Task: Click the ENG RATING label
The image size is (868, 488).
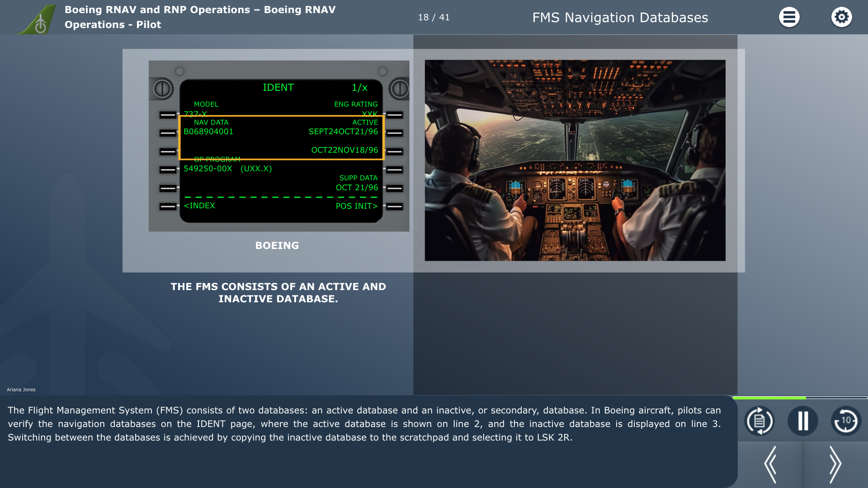Action: point(356,104)
